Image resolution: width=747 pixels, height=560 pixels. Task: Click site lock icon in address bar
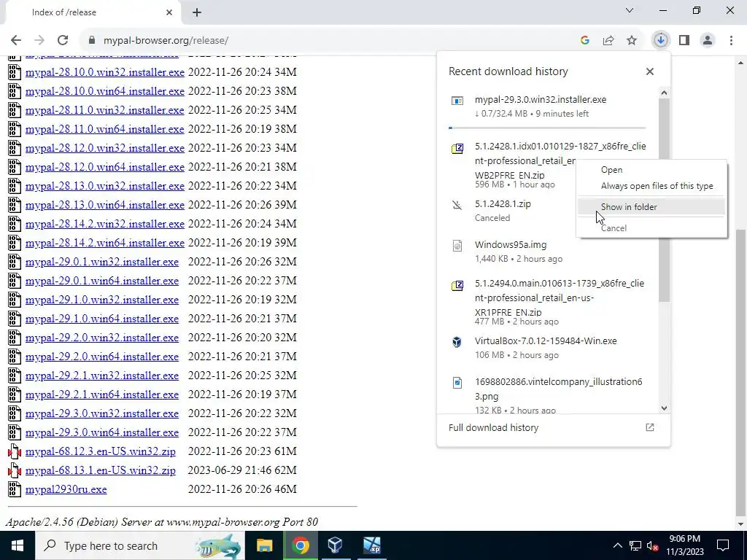(92, 41)
